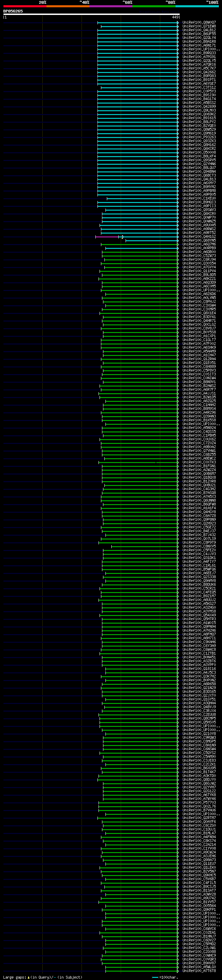Click hit label UniRef100_A7T6T8

coord(199,971)
